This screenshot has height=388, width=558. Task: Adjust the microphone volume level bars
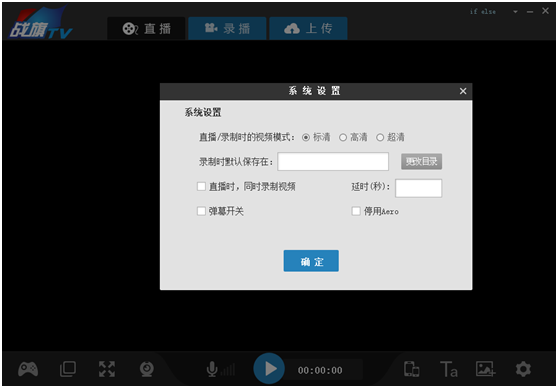point(228,370)
